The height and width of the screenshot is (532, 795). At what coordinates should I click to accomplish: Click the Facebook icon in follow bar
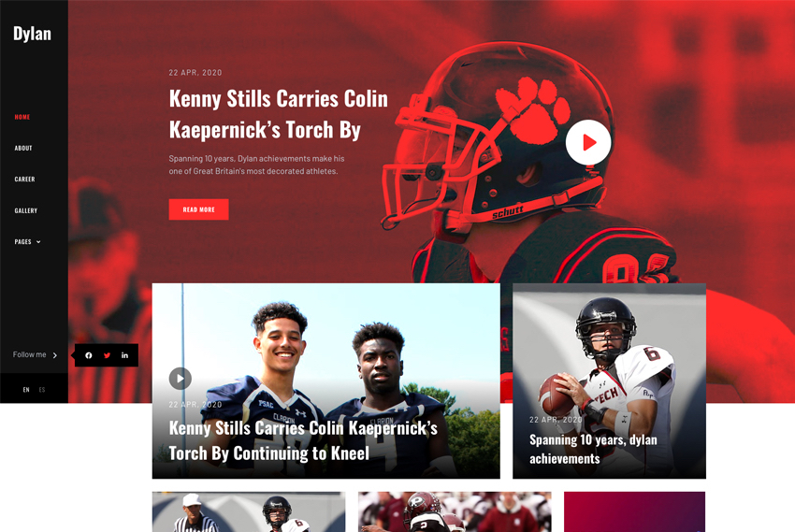click(89, 355)
